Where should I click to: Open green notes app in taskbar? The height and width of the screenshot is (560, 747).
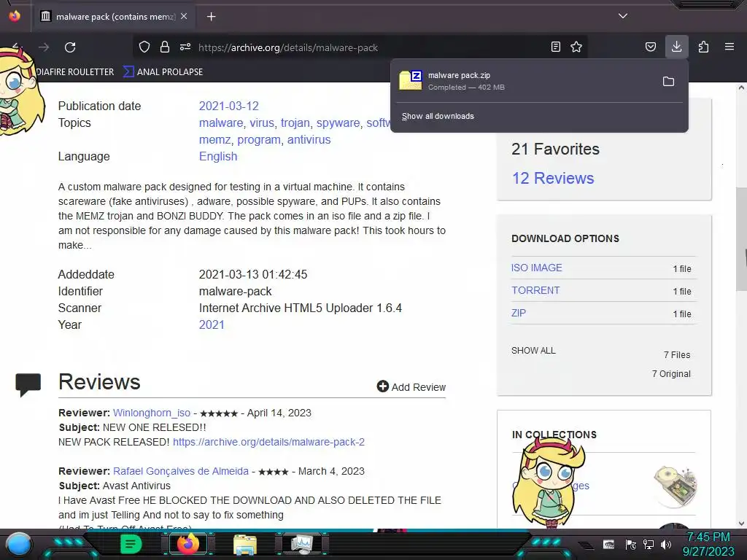click(x=131, y=544)
